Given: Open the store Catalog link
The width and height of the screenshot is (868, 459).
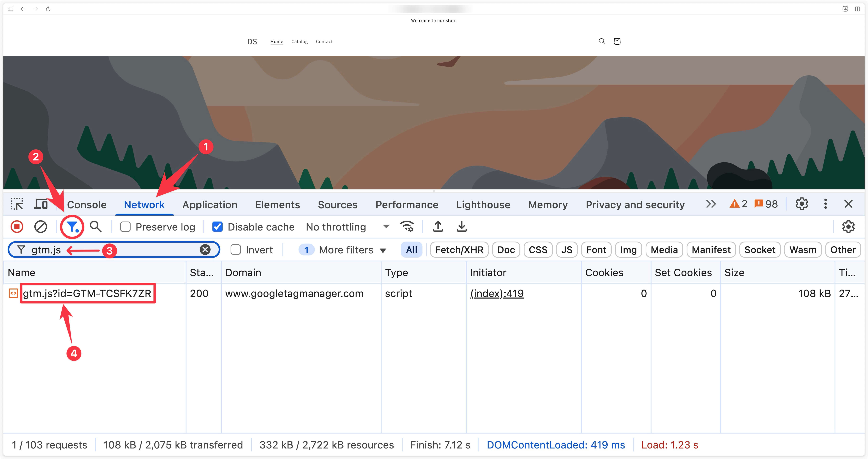Looking at the screenshot, I should click(299, 42).
